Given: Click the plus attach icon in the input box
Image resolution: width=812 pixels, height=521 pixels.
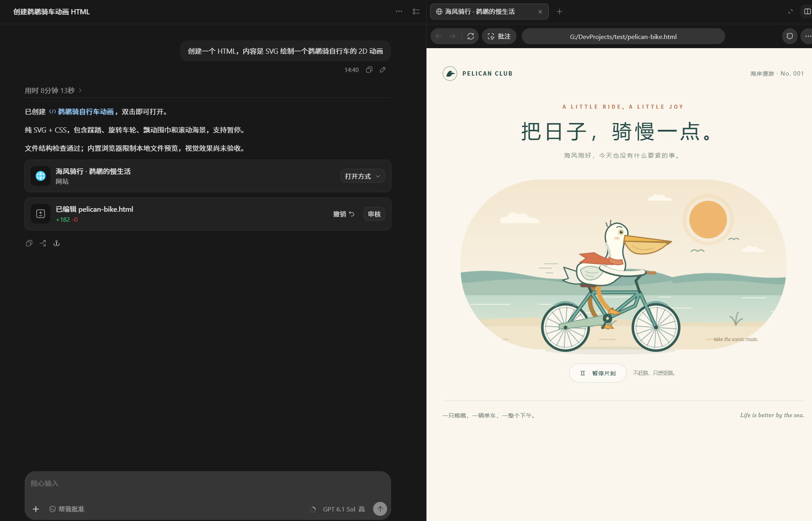Looking at the screenshot, I should tap(36, 509).
